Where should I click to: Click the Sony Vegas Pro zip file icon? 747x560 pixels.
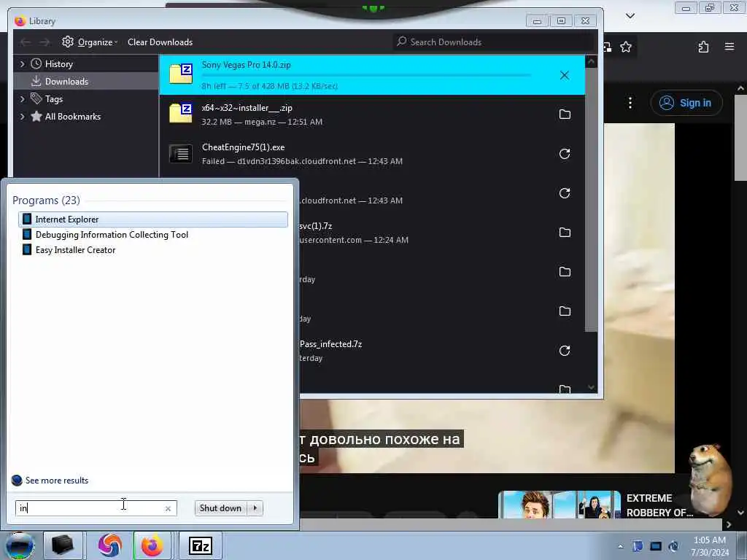coord(181,74)
